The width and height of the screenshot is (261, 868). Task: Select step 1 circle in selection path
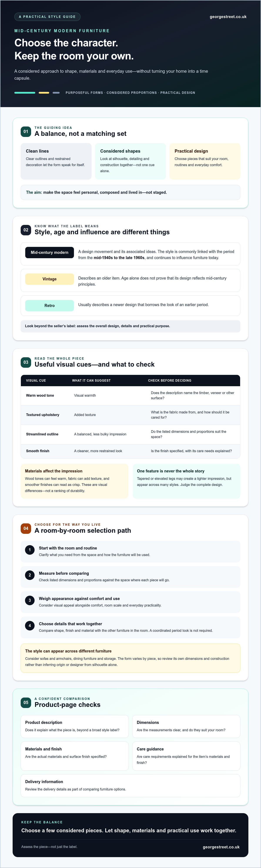[x=30, y=550]
